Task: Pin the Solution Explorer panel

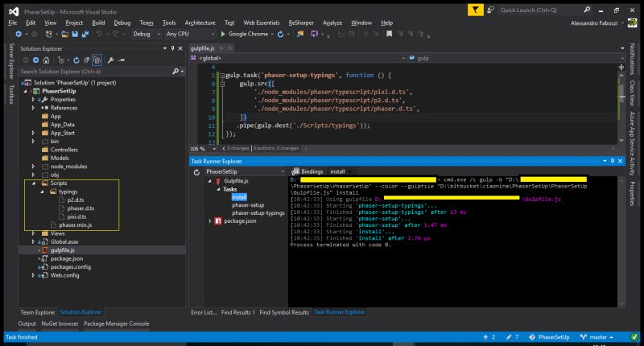Action: click(172, 48)
